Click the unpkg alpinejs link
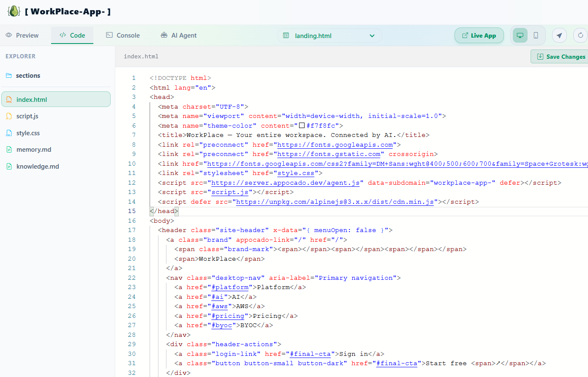 coord(335,202)
